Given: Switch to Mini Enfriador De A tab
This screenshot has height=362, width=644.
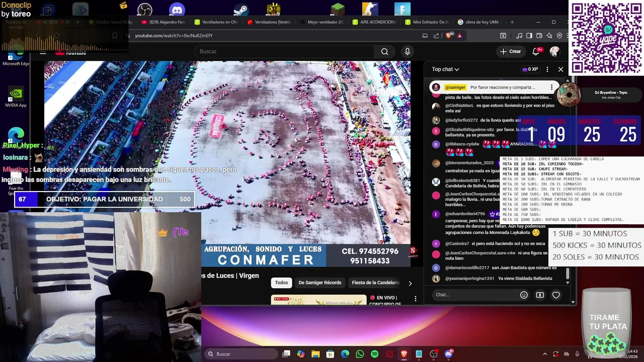Looking at the screenshot, I should pos(427,22).
